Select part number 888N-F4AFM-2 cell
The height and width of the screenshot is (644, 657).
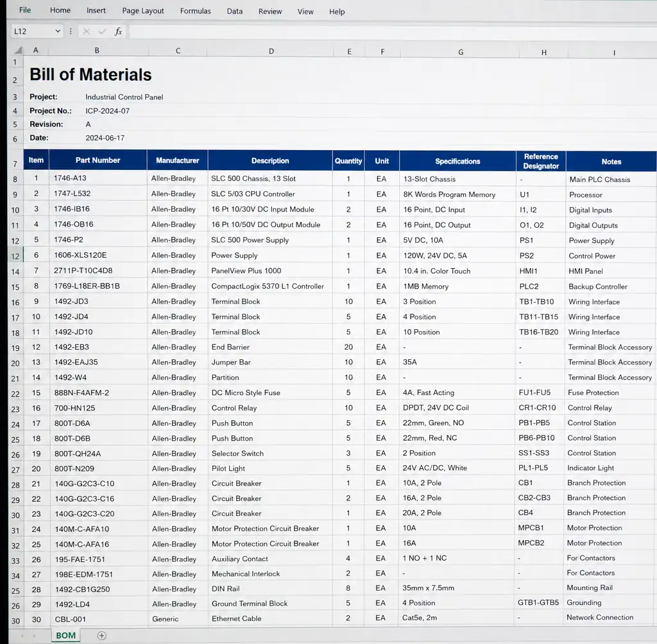(x=98, y=393)
